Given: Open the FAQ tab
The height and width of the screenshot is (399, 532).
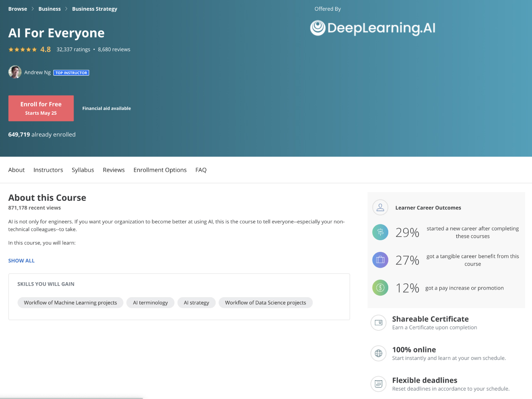Looking at the screenshot, I should pos(201,170).
